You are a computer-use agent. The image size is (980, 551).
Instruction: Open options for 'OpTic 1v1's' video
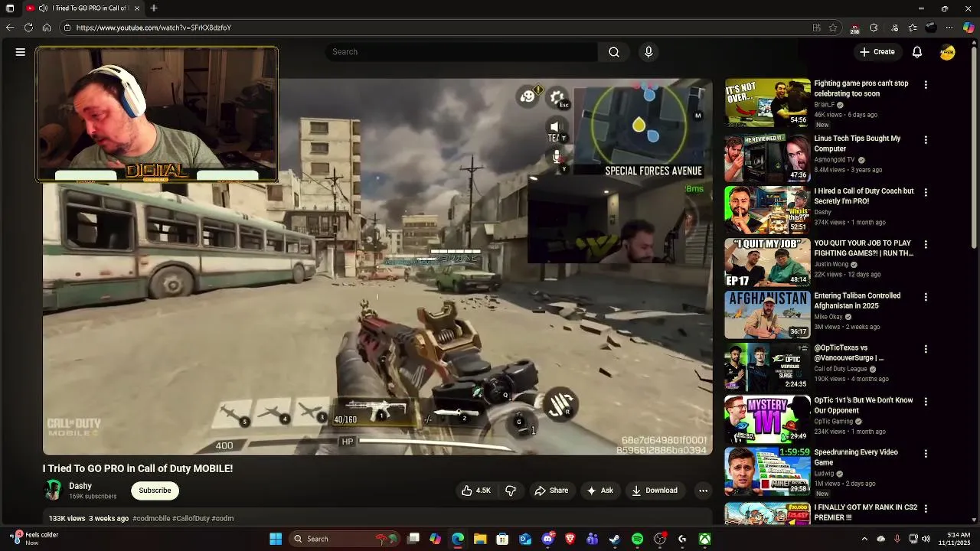[x=926, y=401]
